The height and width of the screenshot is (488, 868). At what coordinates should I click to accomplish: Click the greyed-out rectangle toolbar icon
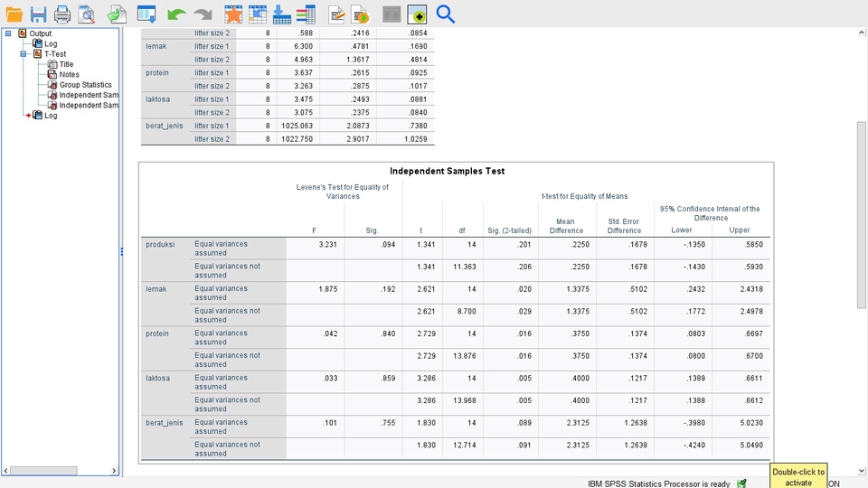392,14
